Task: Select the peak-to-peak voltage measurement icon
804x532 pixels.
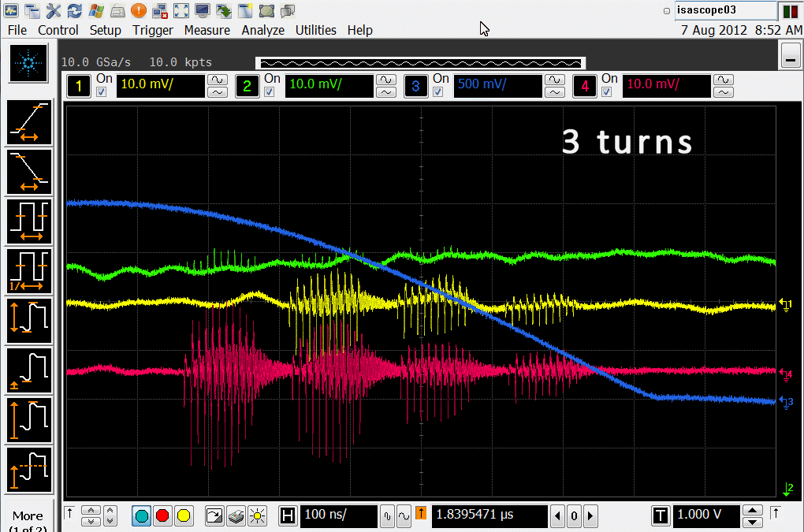Action: [x=29, y=321]
